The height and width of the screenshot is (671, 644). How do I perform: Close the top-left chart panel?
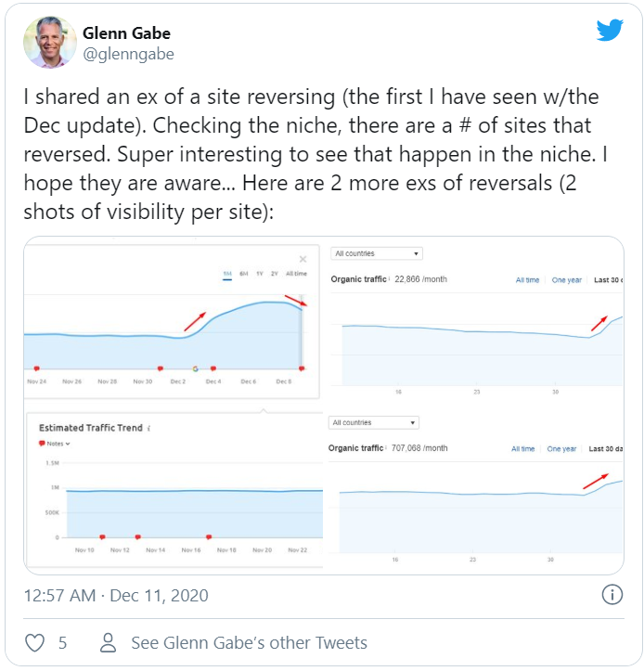pyautogui.click(x=303, y=260)
